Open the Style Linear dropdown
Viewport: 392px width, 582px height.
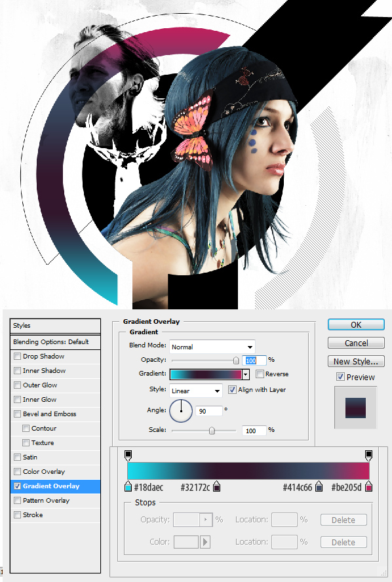click(x=195, y=391)
